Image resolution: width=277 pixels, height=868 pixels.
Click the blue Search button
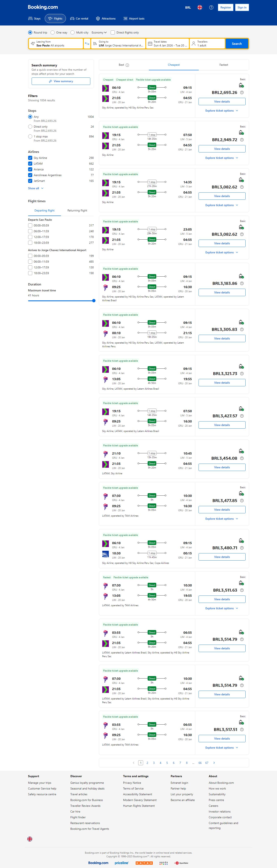(237, 44)
